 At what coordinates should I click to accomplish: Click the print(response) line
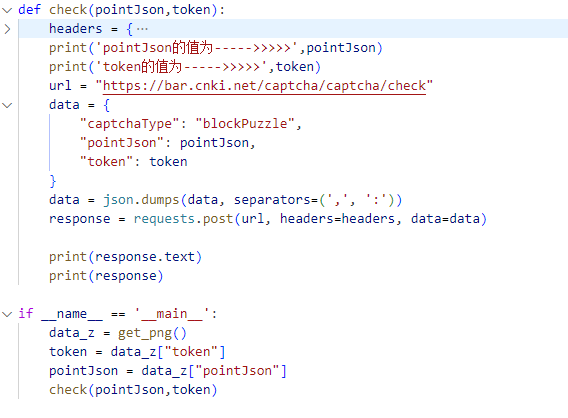tap(106, 276)
